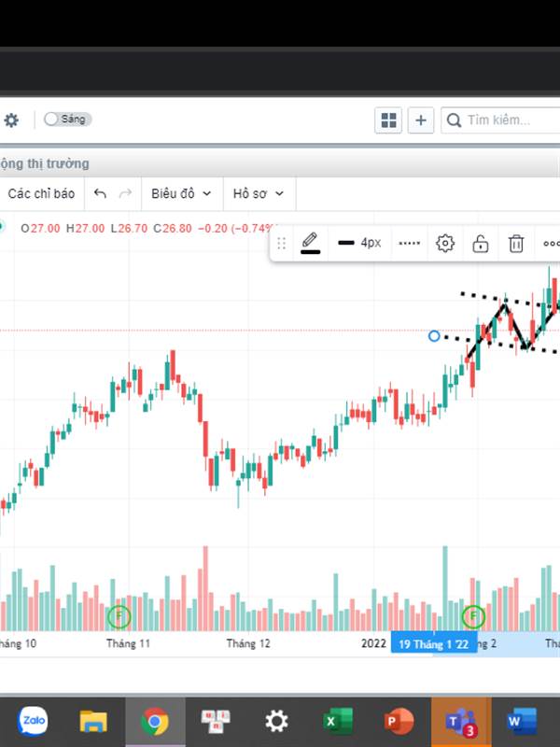This screenshot has height=747, width=560.
Task: Click the Tháng 12 axis label
Action: click(x=248, y=644)
